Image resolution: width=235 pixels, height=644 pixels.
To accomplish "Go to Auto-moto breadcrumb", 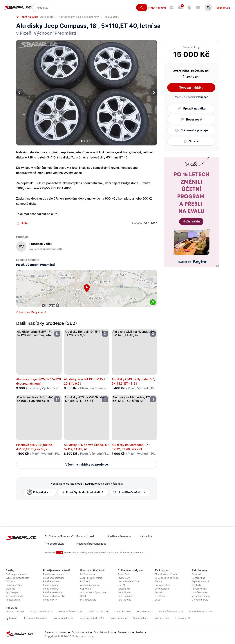I will click(47, 17).
